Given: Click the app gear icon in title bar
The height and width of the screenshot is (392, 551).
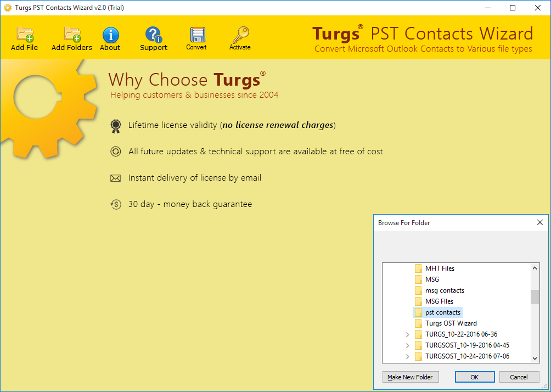Looking at the screenshot, I should click(x=7, y=8).
